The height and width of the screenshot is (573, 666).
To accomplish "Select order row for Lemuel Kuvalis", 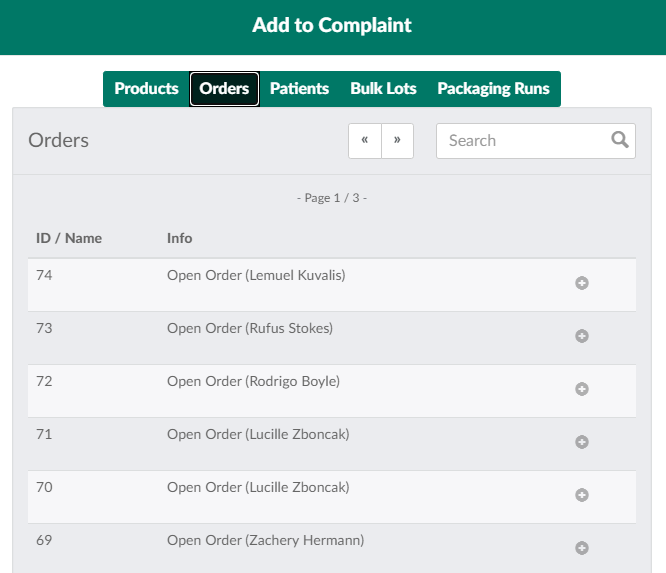I will (256, 275).
